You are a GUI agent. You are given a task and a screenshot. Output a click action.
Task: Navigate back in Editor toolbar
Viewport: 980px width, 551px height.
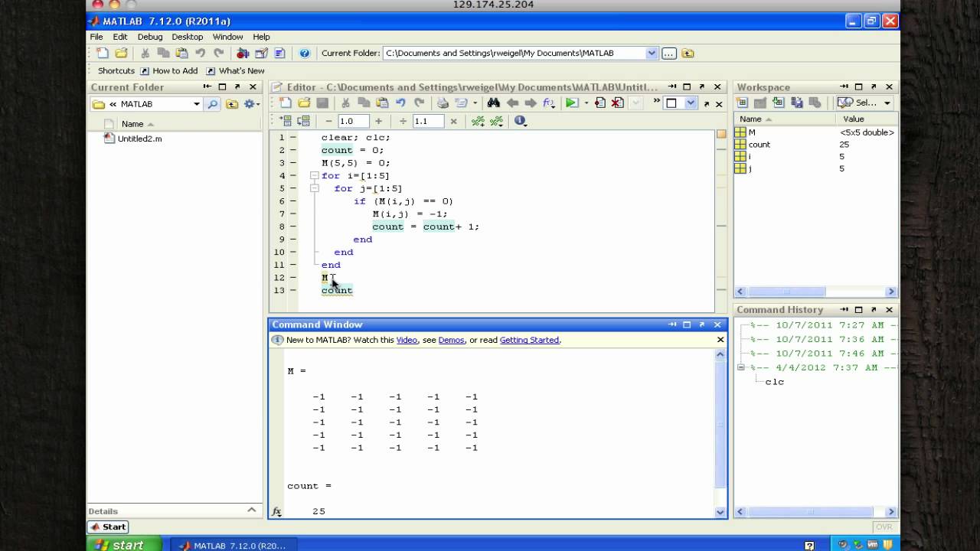pos(511,103)
